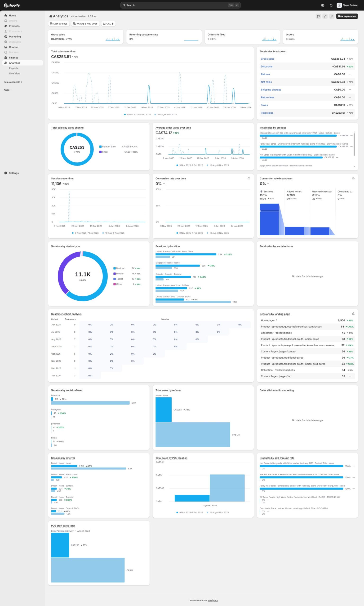Click the Settings gear in sidebar
The height and width of the screenshot is (606, 364).
pyautogui.click(x=6, y=173)
